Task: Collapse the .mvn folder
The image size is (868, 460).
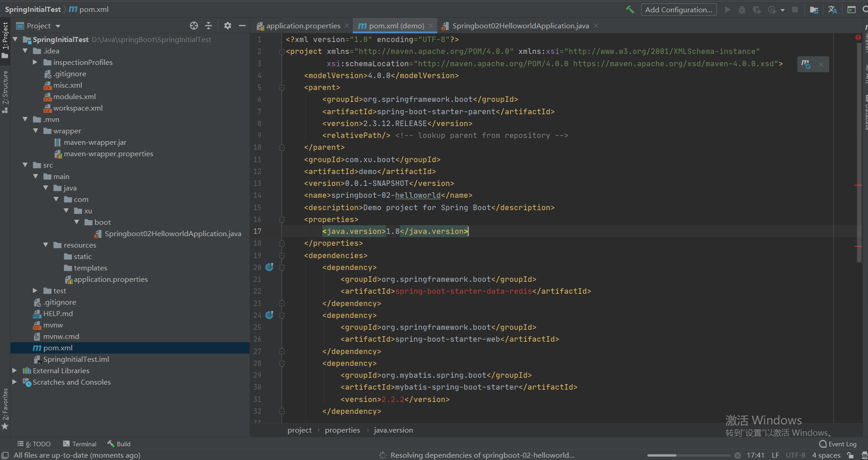Action: pos(25,119)
